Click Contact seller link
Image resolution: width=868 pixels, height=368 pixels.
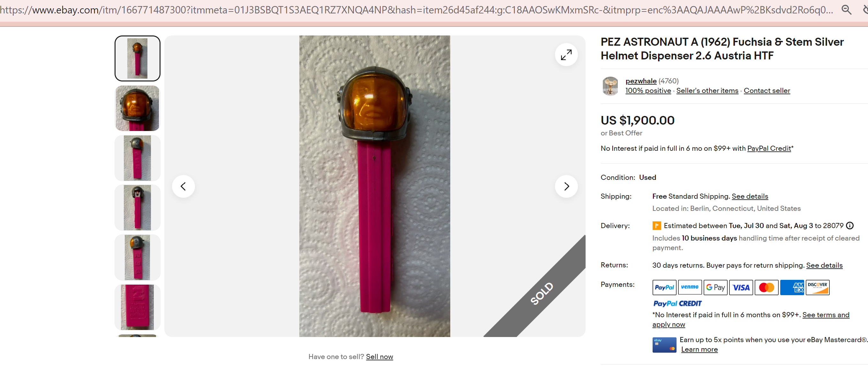point(767,91)
